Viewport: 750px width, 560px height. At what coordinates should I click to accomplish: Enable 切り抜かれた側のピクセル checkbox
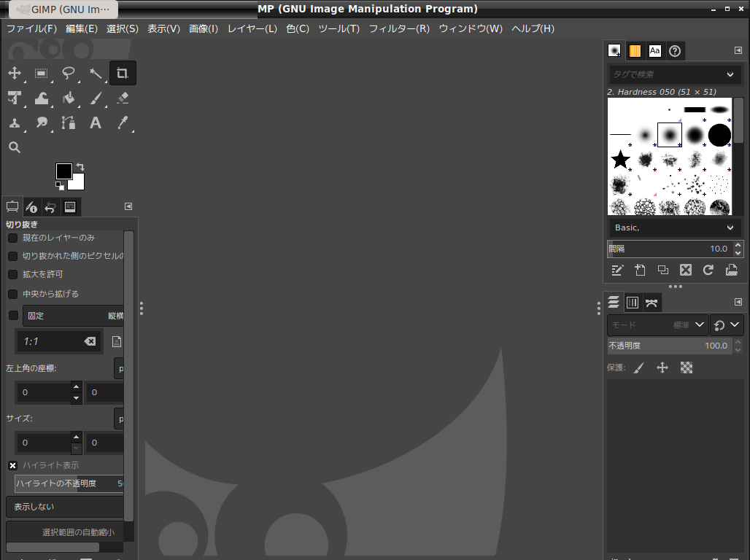pyautogui.click(x=13, y=257)
